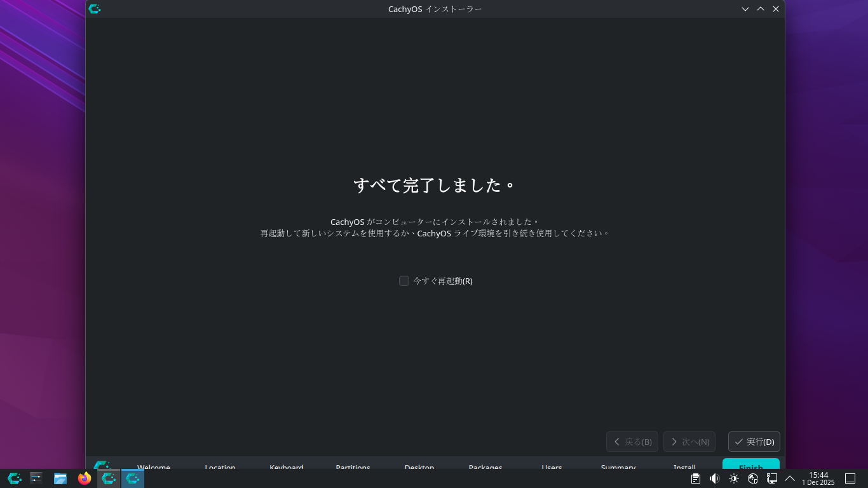This screenshot has width=868, height=488.
Task: Select the Users step in progress bar
Action: click(x=552, y=466)
